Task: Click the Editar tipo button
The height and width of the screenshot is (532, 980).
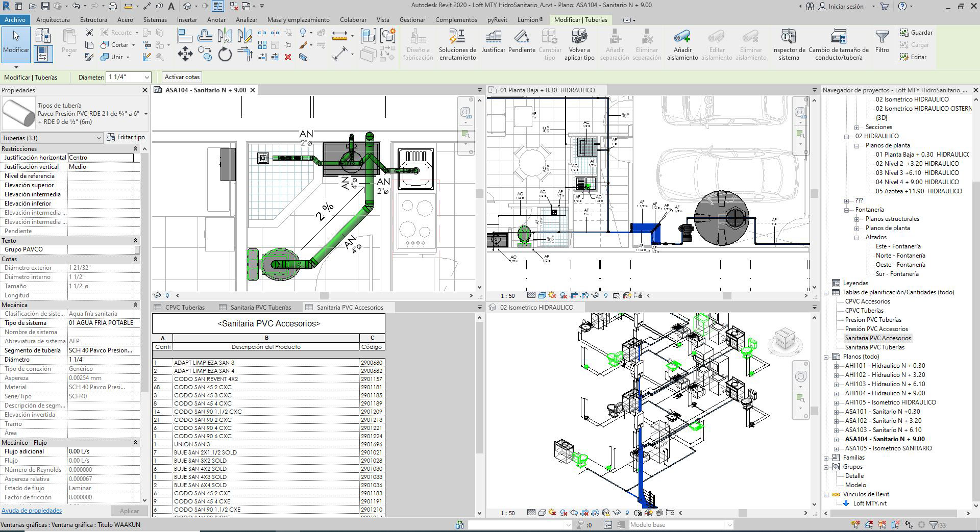Action: 126,138
